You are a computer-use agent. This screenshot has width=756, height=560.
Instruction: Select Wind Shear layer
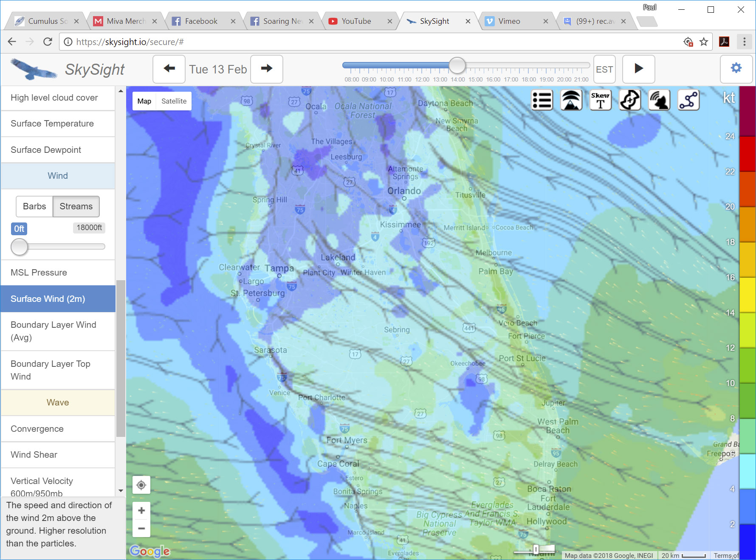point(58,455)
